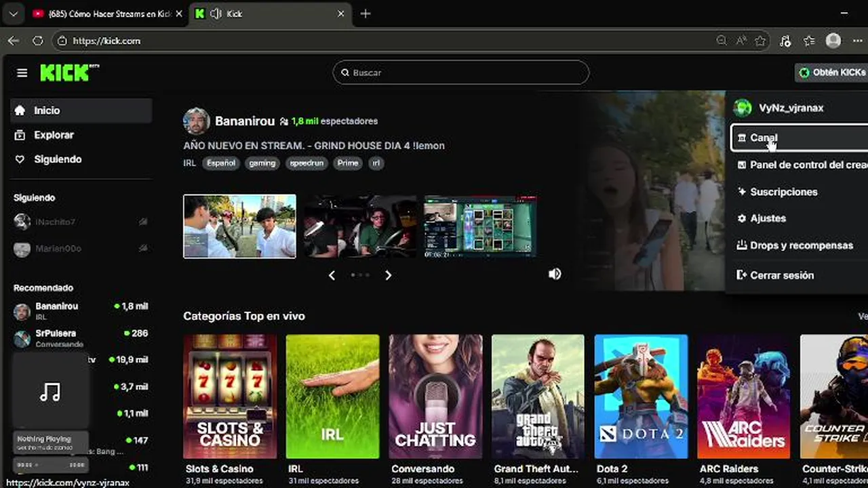Screen dimensions: 868x488
Task: Close the YouTube browser tab
Action: pyautogui.click(x=179, y=14)
